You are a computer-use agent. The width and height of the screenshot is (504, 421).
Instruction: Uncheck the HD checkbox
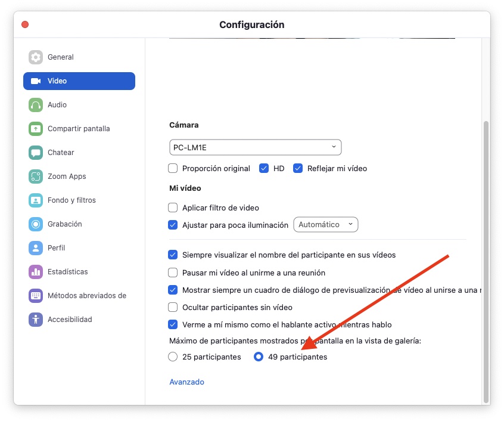[x=265, y=168]
